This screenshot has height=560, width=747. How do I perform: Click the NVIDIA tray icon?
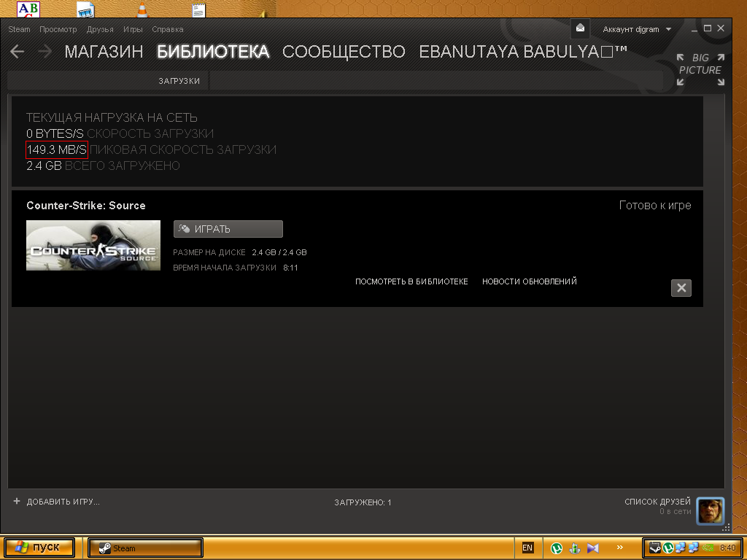[x=708, y=548]
